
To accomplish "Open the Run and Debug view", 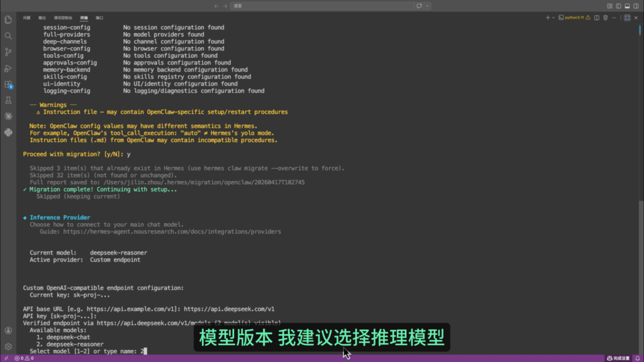I will (x=8, y=68).
